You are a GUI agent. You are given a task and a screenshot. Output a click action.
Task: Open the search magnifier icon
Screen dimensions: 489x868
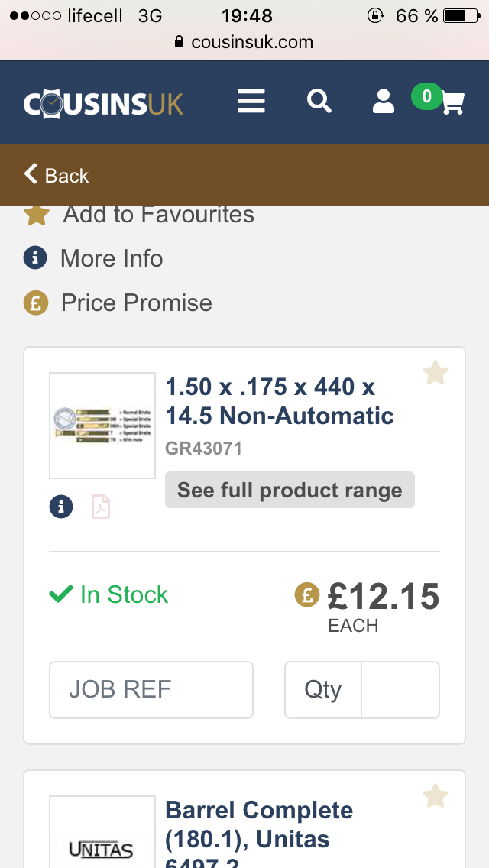click(x=319, y=101)
